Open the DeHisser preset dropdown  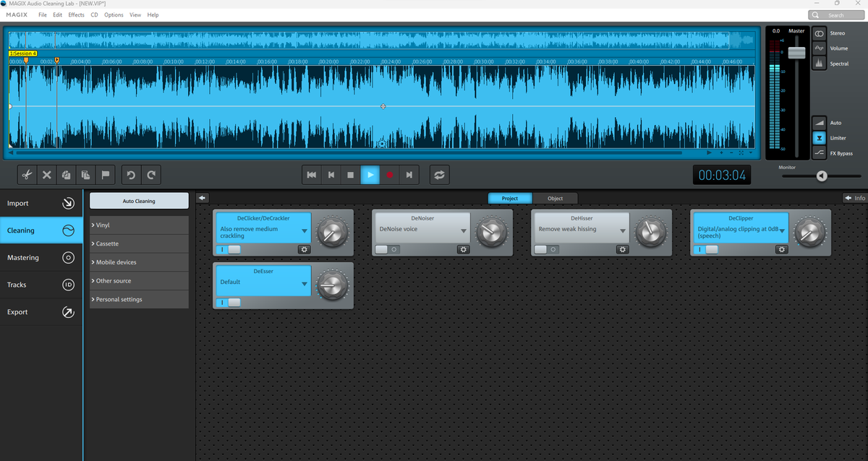click(x=623, y=232)
